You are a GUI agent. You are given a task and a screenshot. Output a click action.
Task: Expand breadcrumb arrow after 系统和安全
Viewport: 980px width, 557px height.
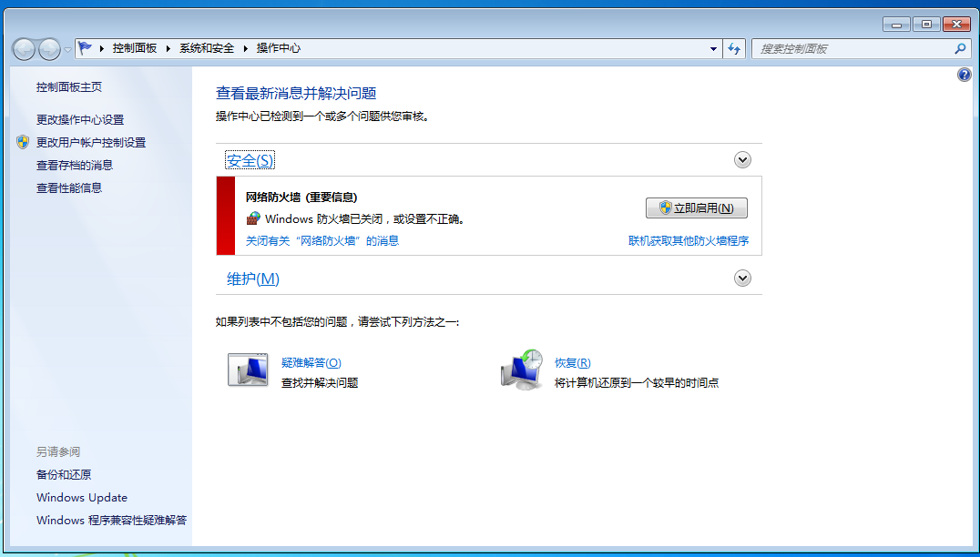246,48
